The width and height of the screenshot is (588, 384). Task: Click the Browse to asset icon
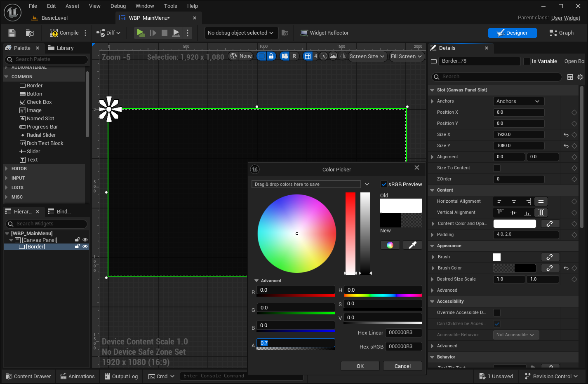coord(30,33)
